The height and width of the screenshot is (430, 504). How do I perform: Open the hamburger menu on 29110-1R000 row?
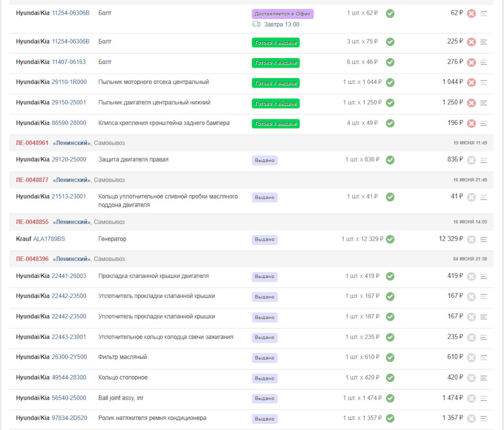pos(484,82)
